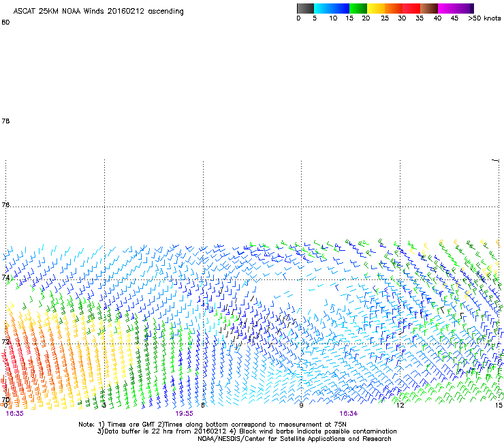504x443 pixels.
Task: Click the 72 latitude axis label
Action: tap(5, 341)
